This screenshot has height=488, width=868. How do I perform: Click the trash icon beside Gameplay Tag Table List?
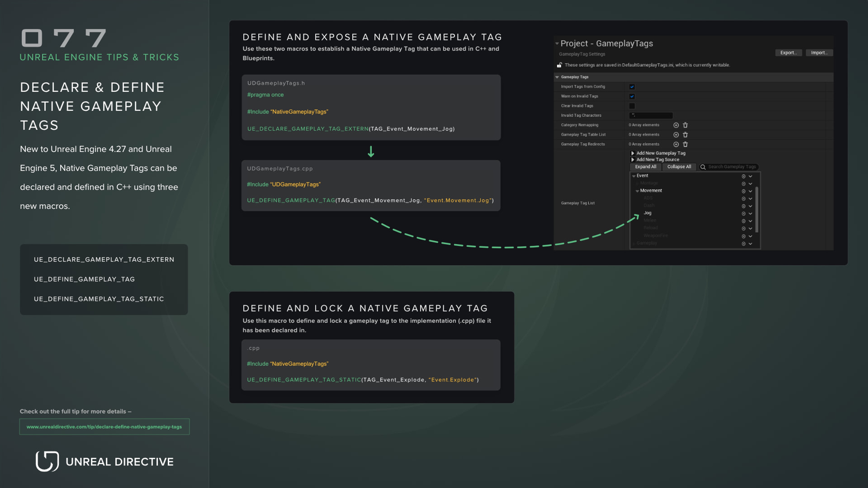pyautogui.click(x=686, y=134)
